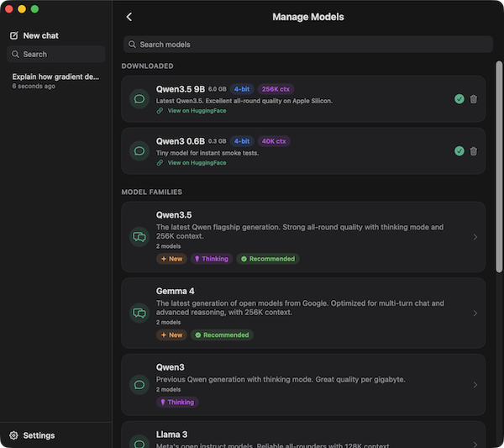
Task: Click the 4-bit badge on Qwen3 0.6B
Action: (x=242, y=141)
